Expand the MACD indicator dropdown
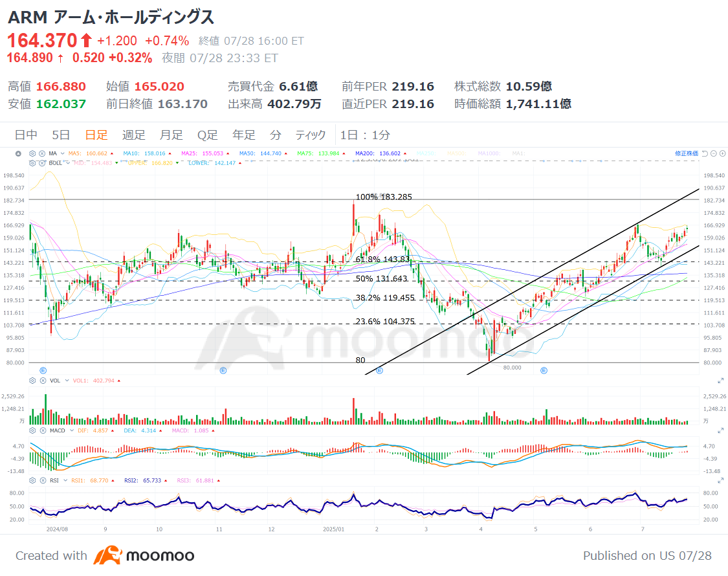 tap(72, 430)
